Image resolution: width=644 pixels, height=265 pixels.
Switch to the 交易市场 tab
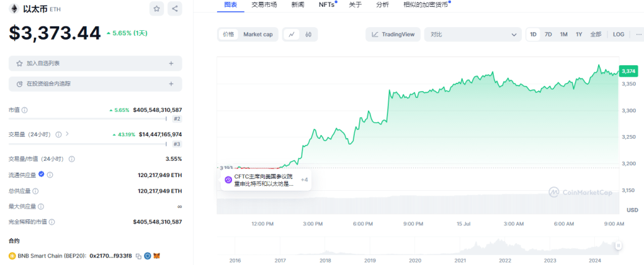pos(264,4)
